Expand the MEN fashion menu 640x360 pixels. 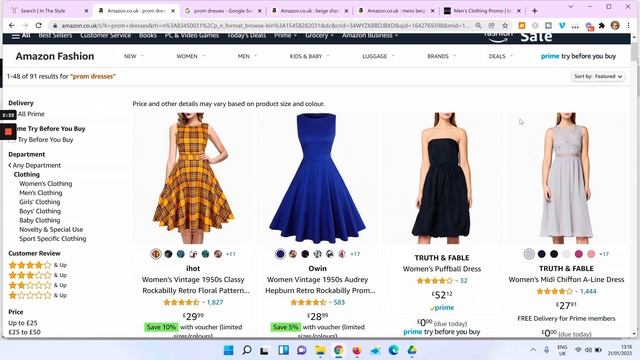coord(247,56)
